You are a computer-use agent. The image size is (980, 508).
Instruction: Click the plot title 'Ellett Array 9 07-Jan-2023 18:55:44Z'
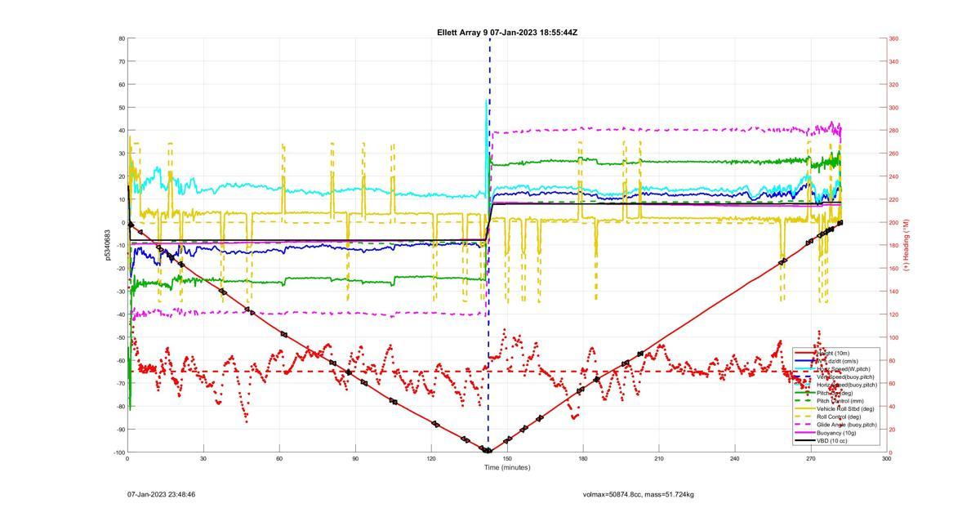[507, 33]
